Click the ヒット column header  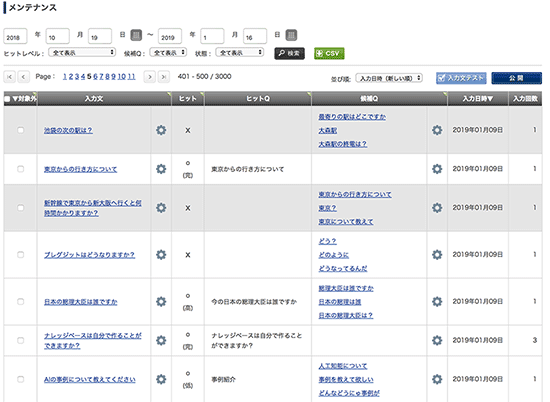click(188, 99)
